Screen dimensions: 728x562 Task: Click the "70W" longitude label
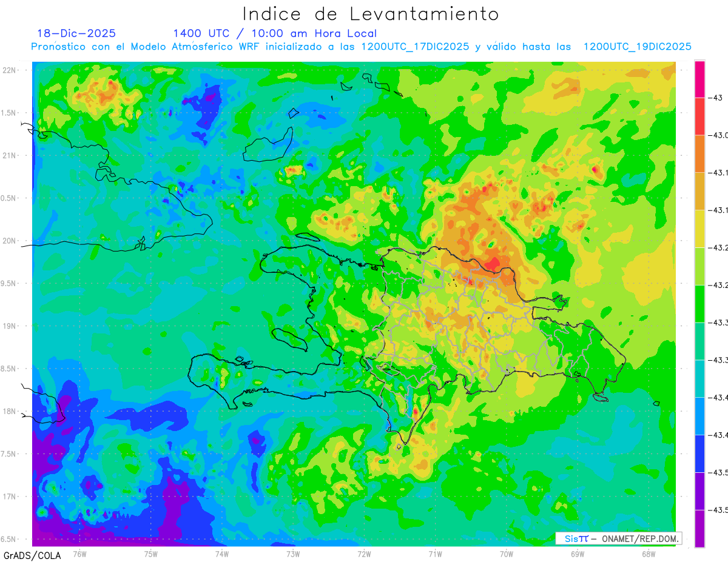pos(506,554)
